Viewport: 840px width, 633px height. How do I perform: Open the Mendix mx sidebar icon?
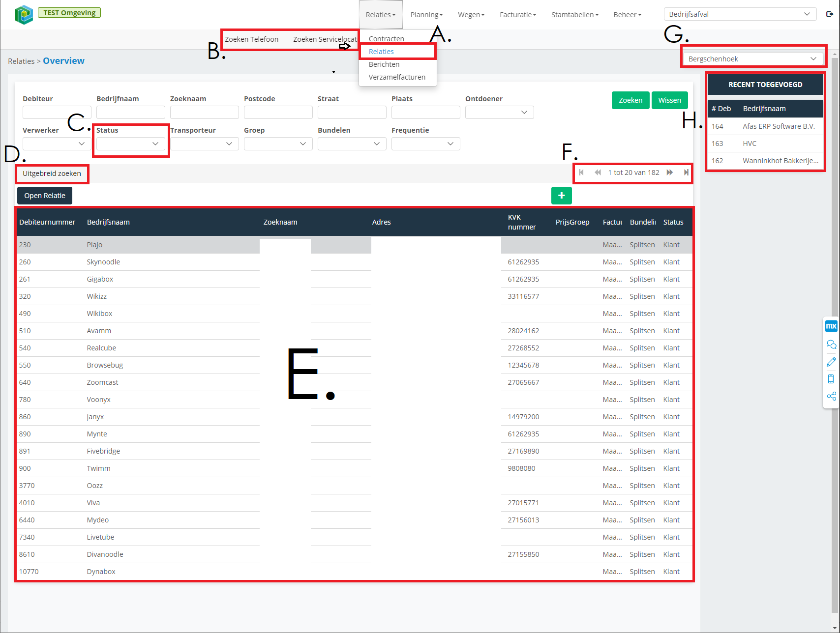tap(831, 326)
